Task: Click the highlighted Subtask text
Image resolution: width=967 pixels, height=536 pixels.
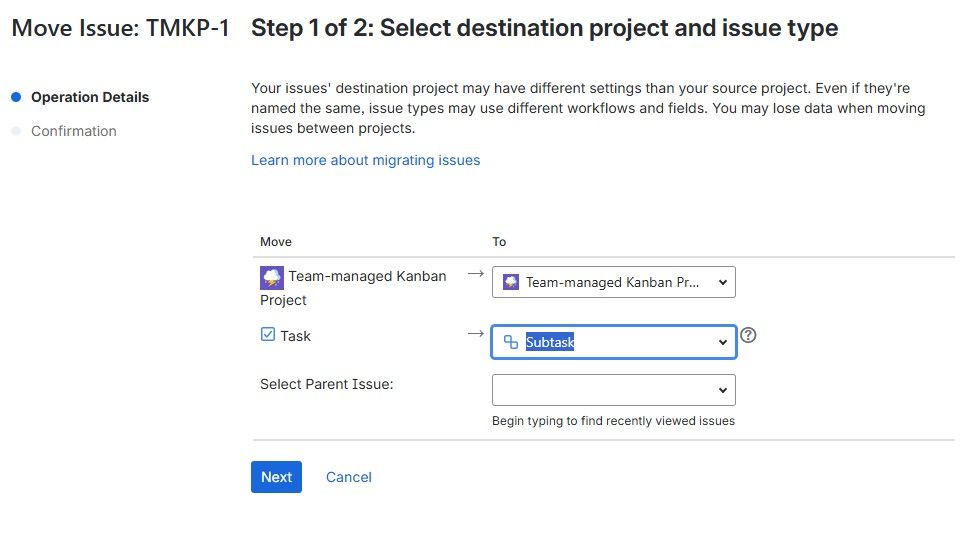Action: (x=550, y=342)
